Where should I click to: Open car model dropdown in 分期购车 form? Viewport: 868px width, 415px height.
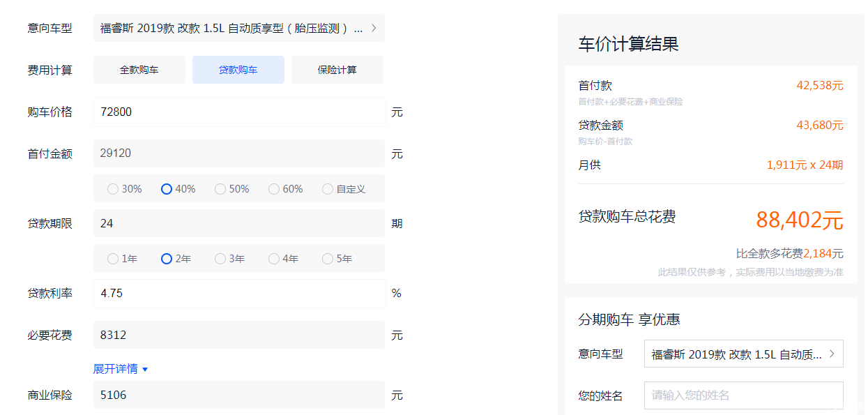point(743,354)
